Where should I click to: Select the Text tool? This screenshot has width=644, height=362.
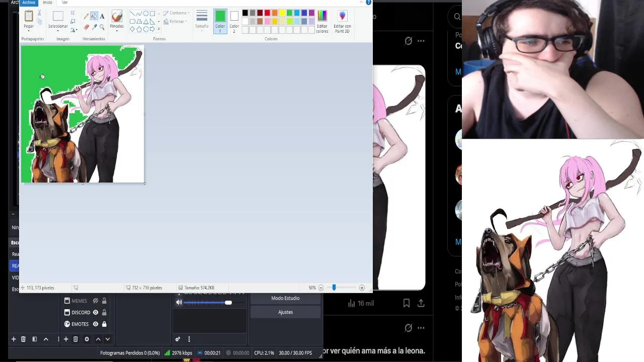(x=102, y=16)
